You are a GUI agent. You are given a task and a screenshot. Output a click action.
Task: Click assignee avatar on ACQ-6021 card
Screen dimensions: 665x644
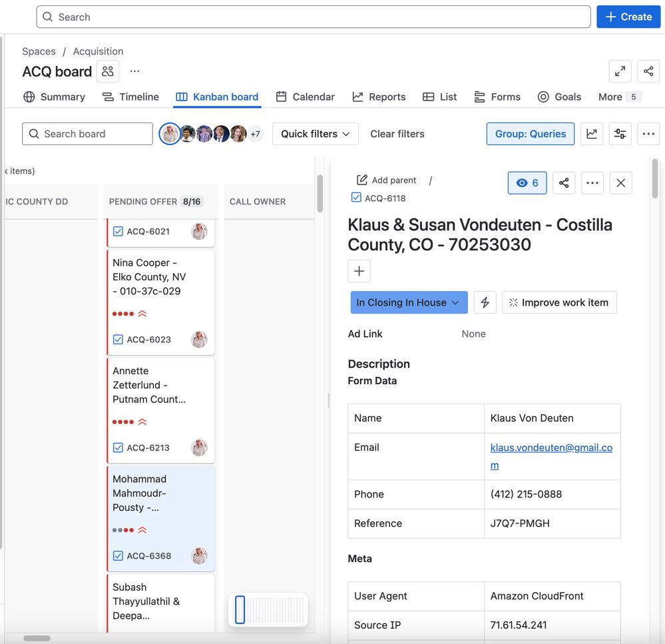199,231
